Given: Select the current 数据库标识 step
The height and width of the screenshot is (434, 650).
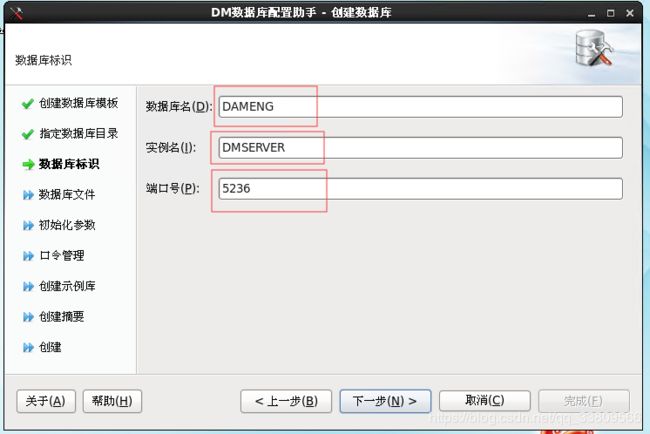Looking at the screenshot, I should point(69,164).
